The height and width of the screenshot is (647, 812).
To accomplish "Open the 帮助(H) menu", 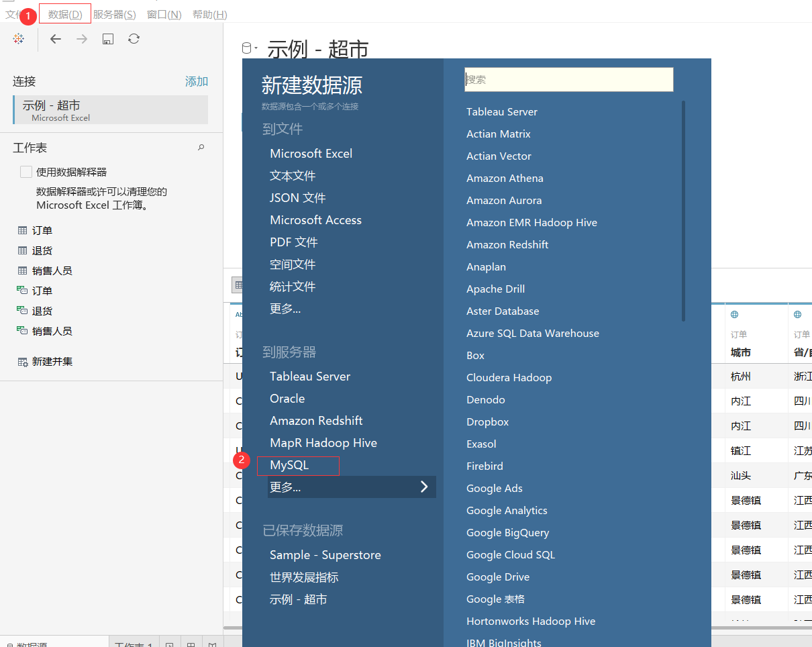I will pyautogui.click(x=209, y=14).
